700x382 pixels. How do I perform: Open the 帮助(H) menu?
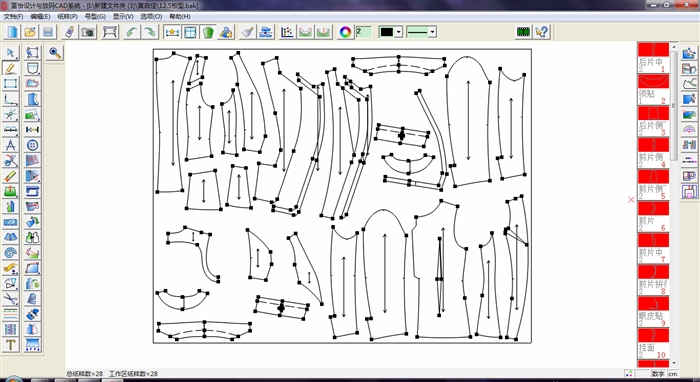click(x=180, y=17)
